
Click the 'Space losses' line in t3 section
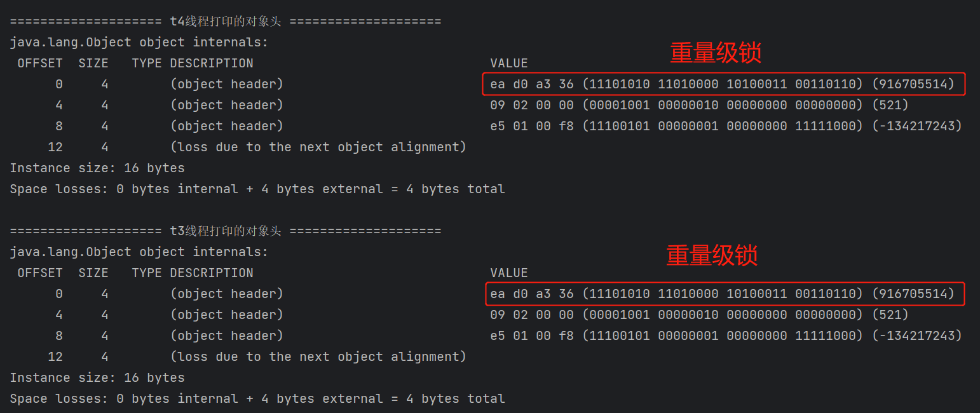257,398
